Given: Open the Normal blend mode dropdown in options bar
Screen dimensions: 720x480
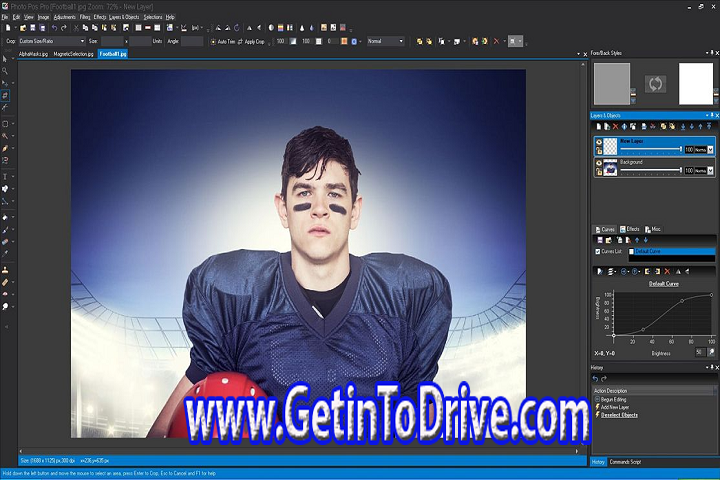Looking at the screenshot, I should pyautogui.click(x=401, y=41).
